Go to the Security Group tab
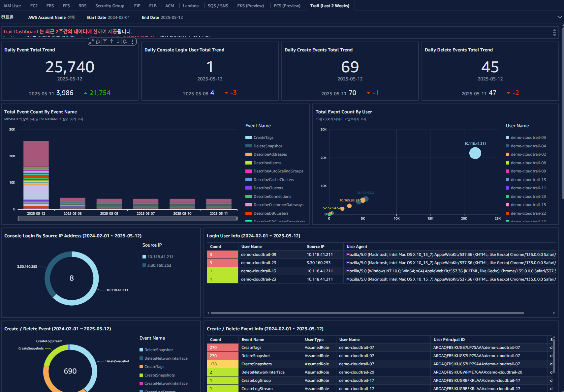 pyautogui.click(x=110, y=6)
